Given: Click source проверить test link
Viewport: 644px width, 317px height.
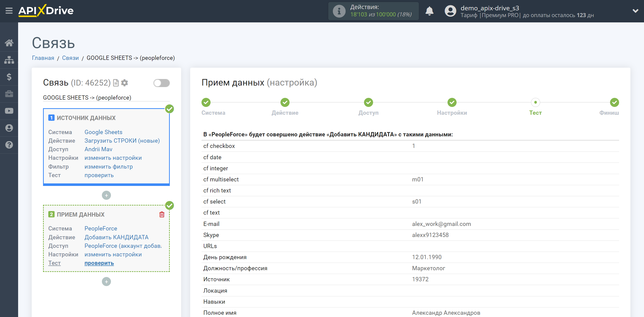Looking at the screenshot, I should (x=99, y=175).
